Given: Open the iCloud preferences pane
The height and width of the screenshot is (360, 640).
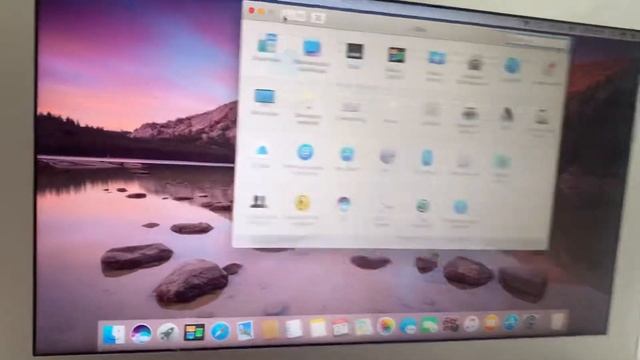Looking at the screenshot, I should (262, 151).
